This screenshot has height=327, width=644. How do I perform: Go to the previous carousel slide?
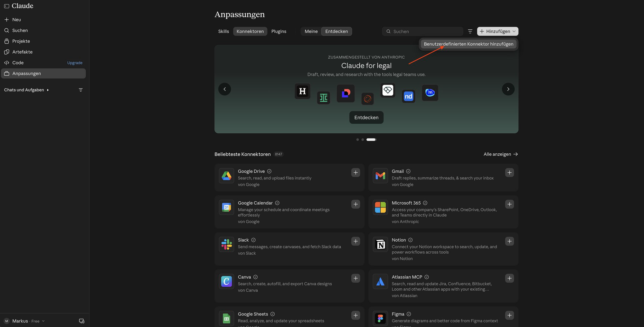[225, 89]
